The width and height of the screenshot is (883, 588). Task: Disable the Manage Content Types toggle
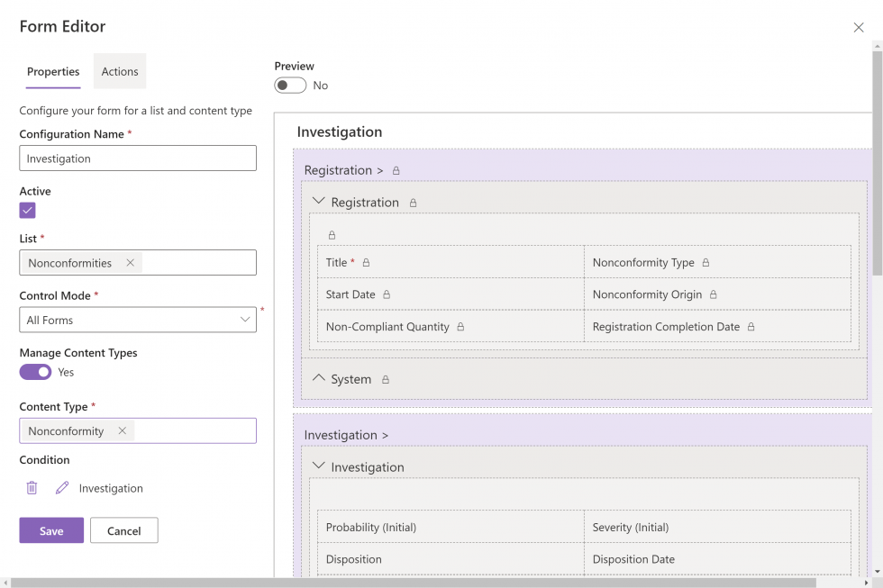pyautogui.click(x=35, y=371)
